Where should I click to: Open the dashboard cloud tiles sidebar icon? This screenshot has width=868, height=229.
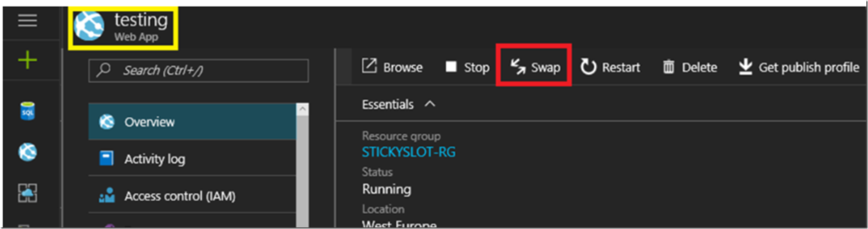(28, 193)
